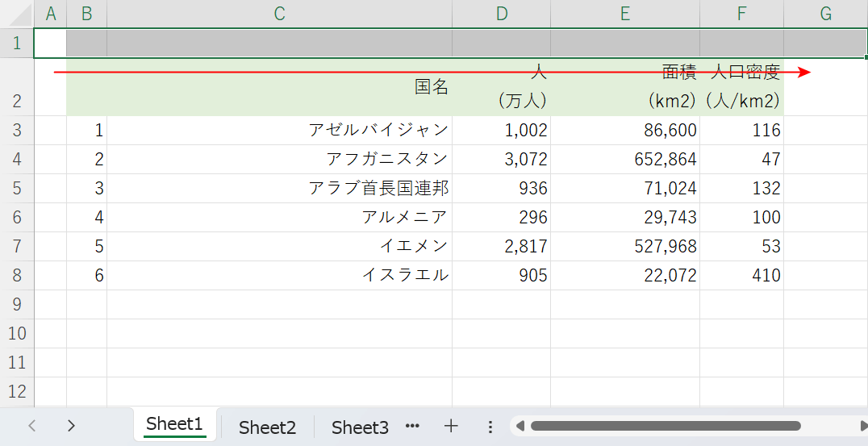
Task: Click the 国名 header cell
Action: pyautogui.click(x=280, y=87)
